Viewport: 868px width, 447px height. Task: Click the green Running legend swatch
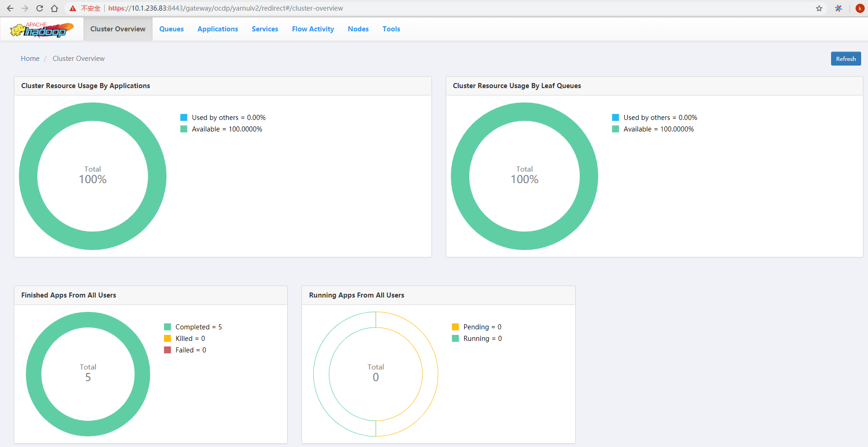tap(455, 339)
